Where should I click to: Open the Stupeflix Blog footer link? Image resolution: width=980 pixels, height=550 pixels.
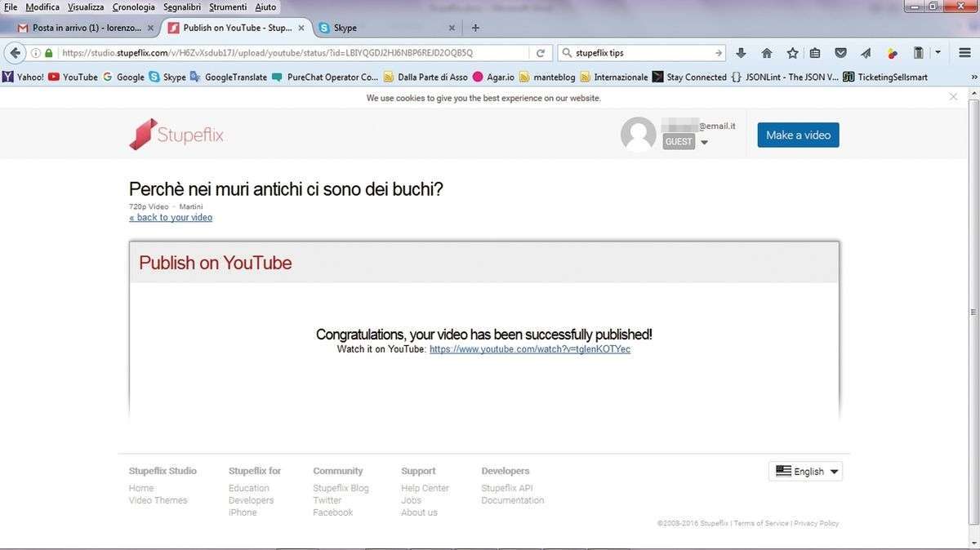341,488
